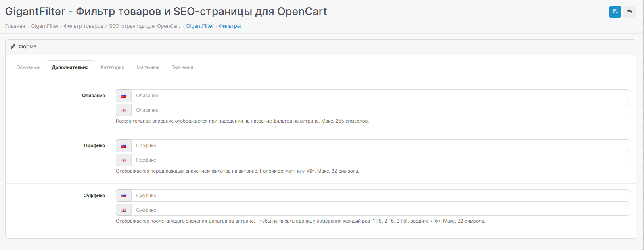This screenshot has width=644, height=250.
Task: Click English flag icon beside second Суффикс field
Action: (124, 210)
